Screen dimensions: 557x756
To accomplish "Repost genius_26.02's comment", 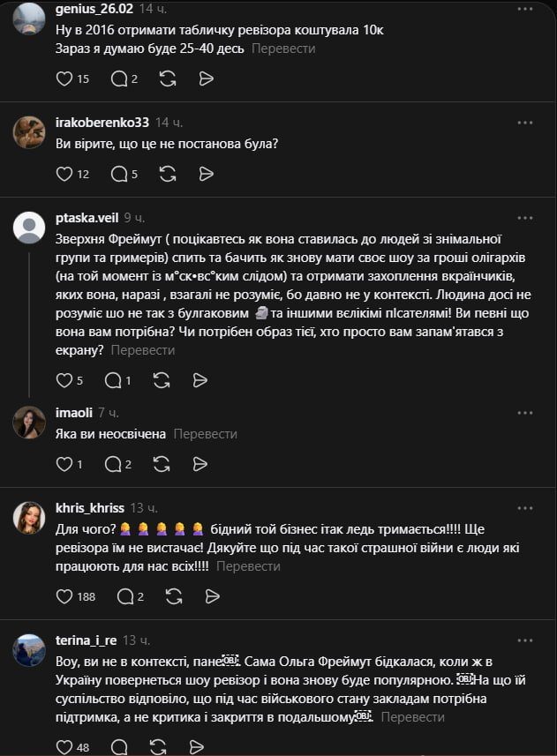I will pos(168,79).
